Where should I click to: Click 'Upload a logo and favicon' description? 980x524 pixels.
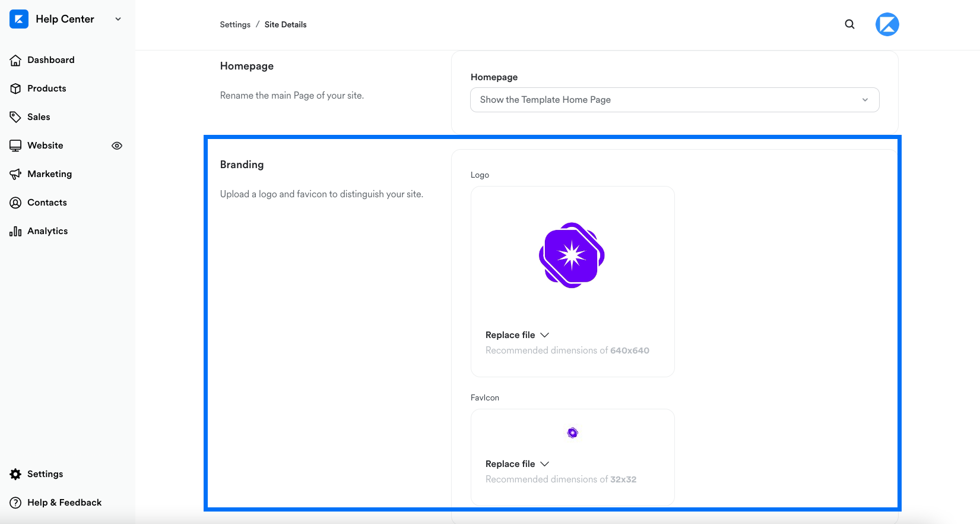(x=322, y=194)
